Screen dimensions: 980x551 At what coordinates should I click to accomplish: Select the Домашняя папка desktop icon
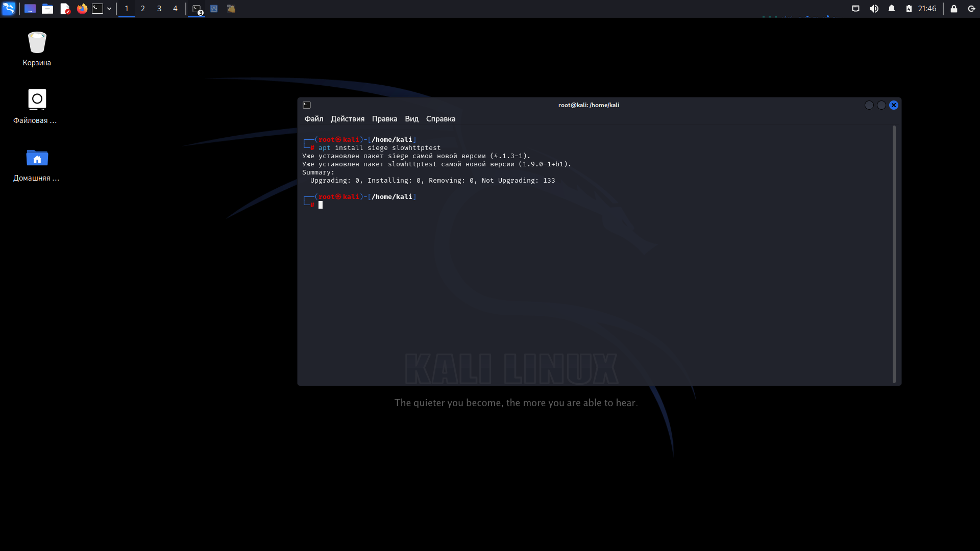tap(36, 164)
